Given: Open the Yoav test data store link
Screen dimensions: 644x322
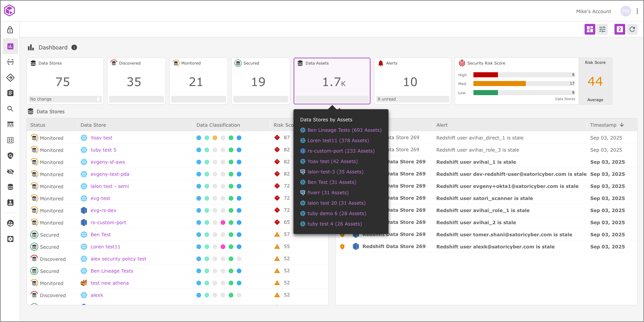Looking at the screenshot, I should [101, 138].
